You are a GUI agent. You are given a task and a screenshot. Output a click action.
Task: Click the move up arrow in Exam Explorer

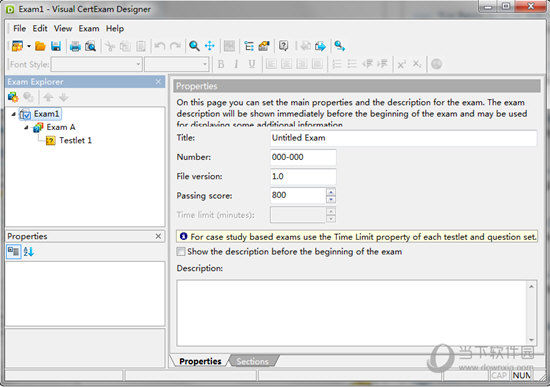coord(48,97)
